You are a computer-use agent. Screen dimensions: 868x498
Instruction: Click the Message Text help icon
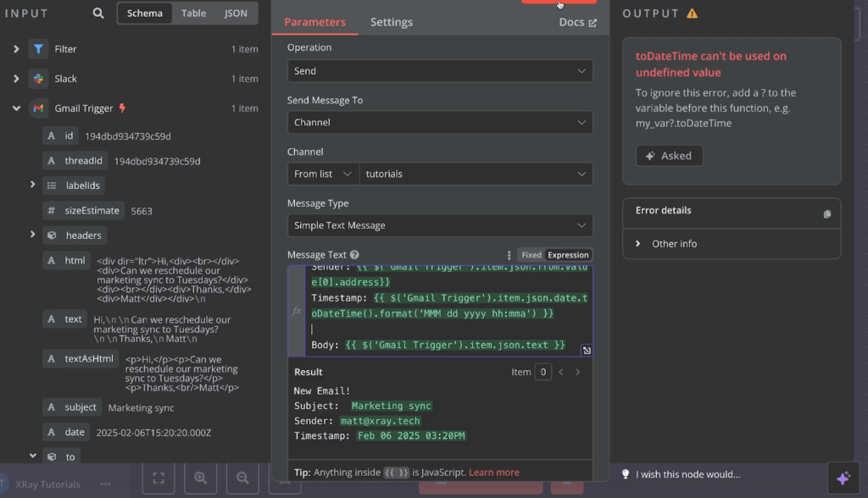click(354, 255)
